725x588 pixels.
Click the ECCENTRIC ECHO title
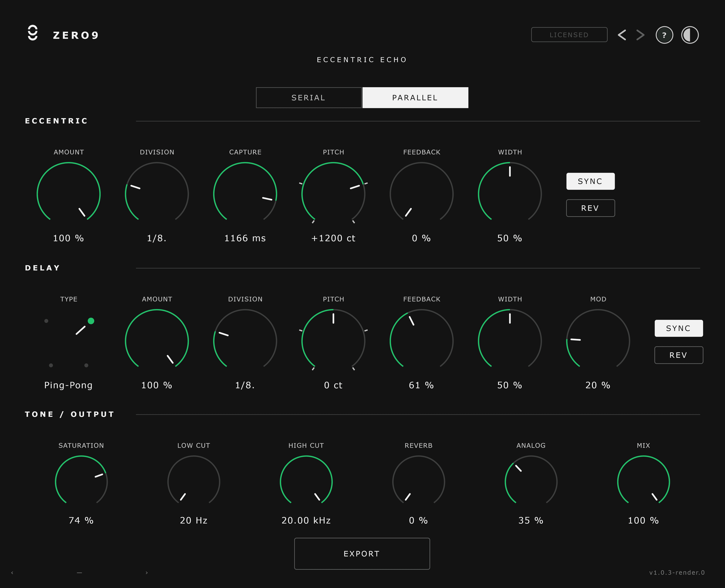tap(362, 60)
